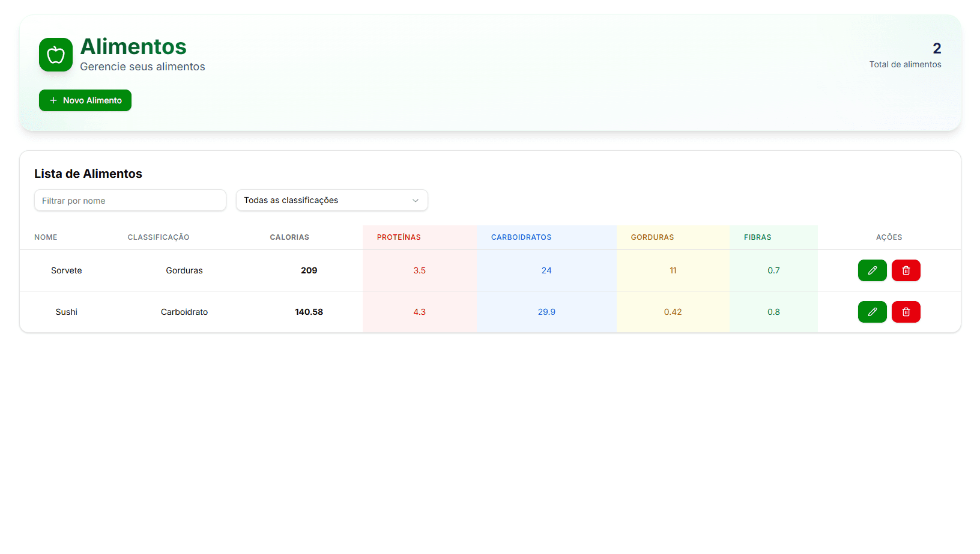980x554 pixels.
Task: Click the fat value 0.42
Action: 673,312
